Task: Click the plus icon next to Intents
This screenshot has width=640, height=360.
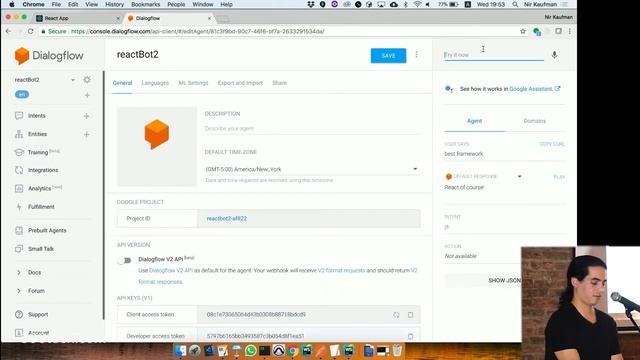Action: point(87,116)
